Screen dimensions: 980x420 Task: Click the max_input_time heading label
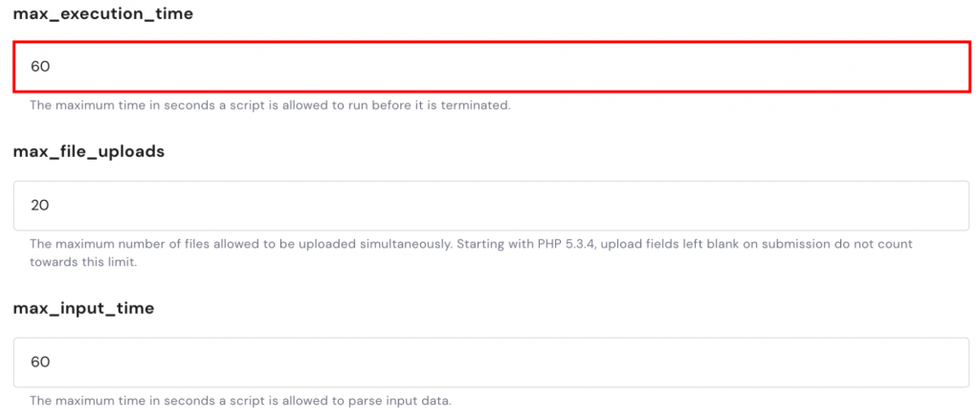[83, 309]
